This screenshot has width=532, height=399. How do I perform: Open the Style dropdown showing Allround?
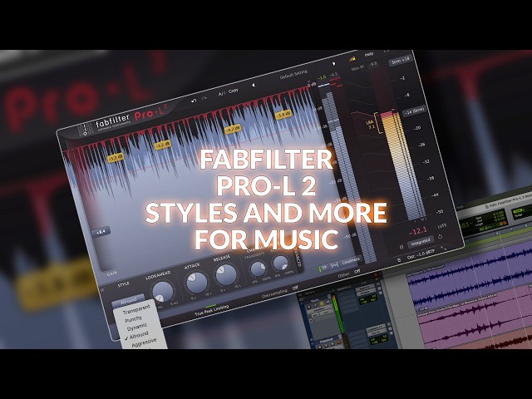pos(128,301)
